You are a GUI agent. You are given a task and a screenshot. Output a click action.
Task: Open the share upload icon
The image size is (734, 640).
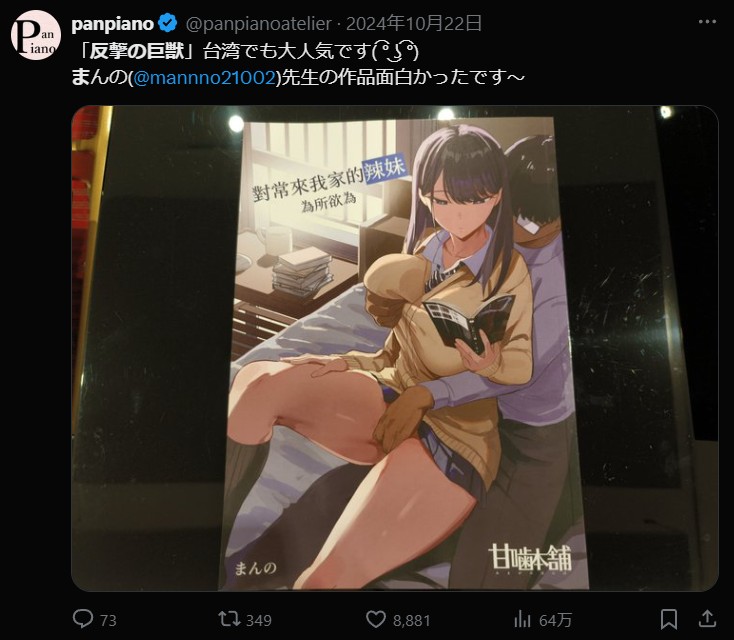(707, 618)
